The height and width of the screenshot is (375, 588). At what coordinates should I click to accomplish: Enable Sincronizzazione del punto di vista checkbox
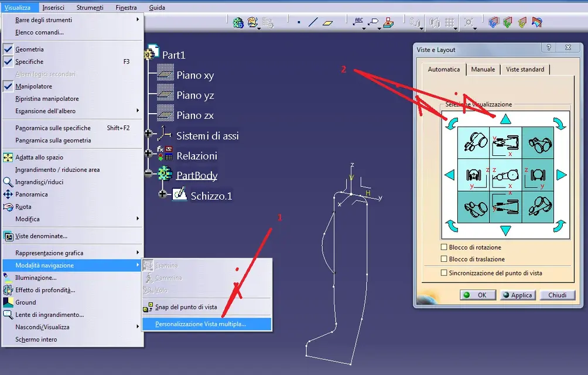point(444,272)
